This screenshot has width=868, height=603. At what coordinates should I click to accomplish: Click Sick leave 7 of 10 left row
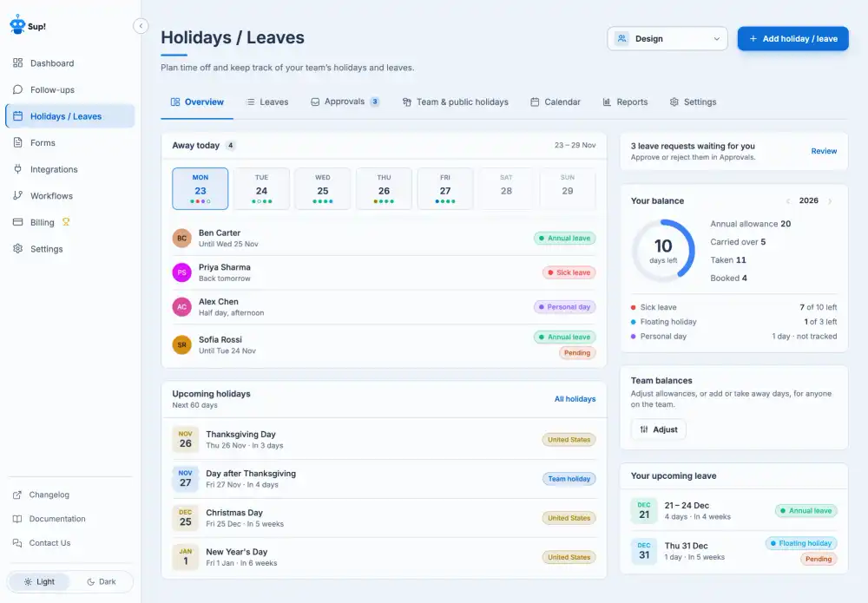733,307
